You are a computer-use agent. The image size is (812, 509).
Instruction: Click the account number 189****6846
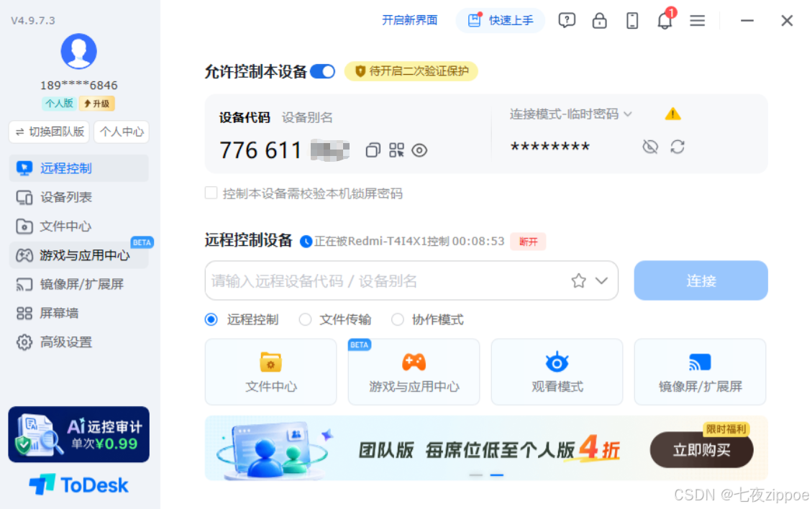pyautogui.click(x=78, y=86)
